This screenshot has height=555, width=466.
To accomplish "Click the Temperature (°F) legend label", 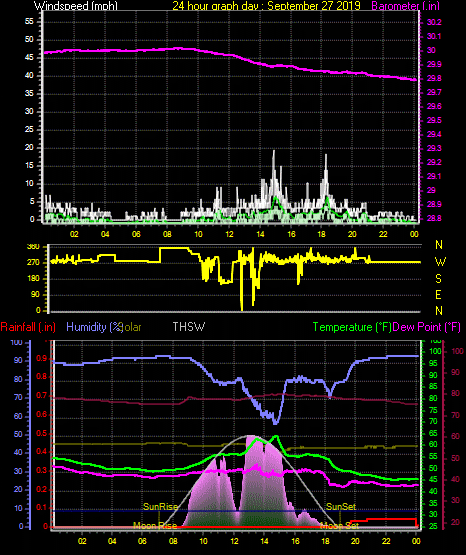I will click(x=352, y=327).
